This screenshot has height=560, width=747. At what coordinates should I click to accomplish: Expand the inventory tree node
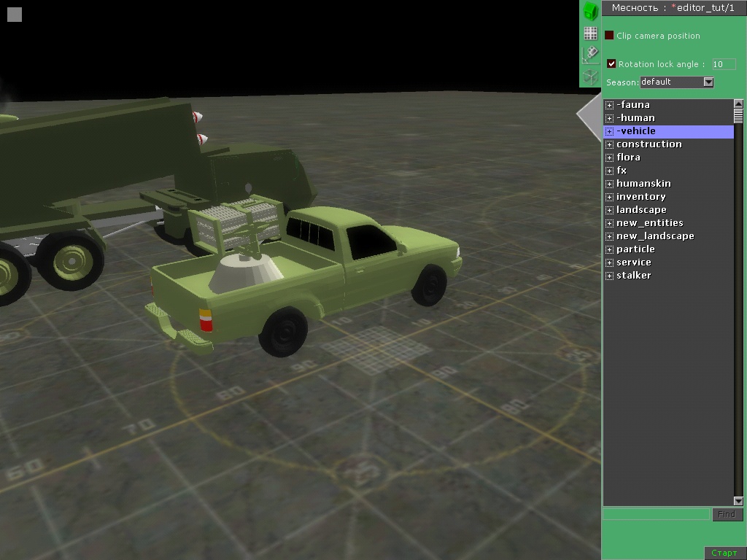tap(609, 197)
